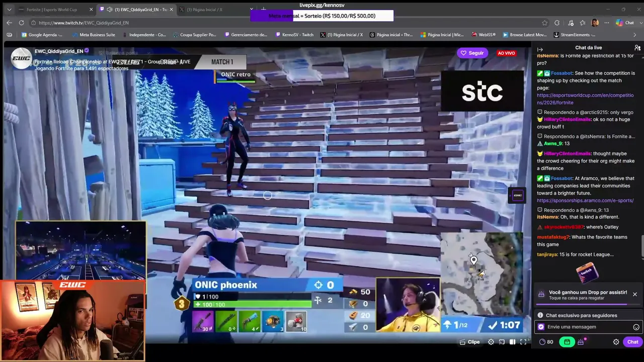Open video player settings gear
644x362 pixels.
tap(491, 342)
